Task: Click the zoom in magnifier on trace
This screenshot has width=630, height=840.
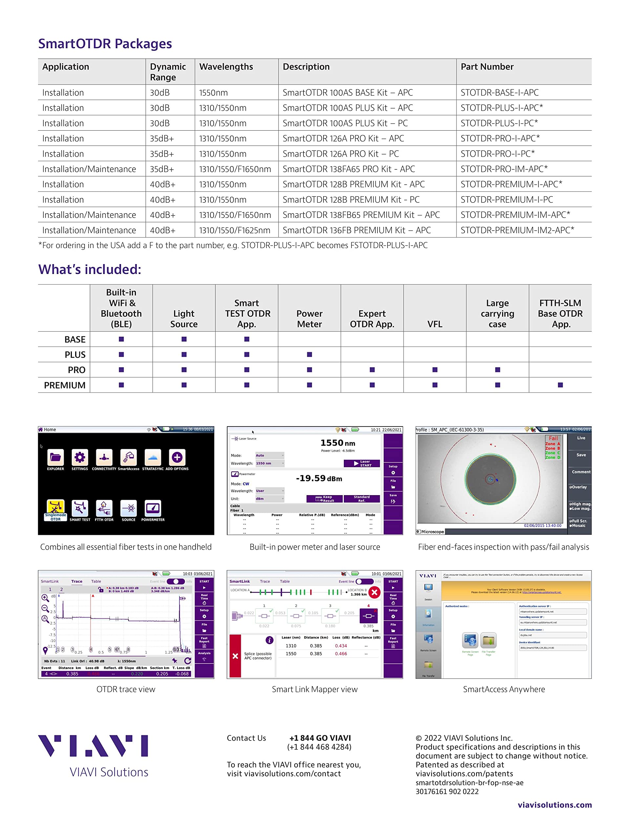Action: (x=45, y=598)
